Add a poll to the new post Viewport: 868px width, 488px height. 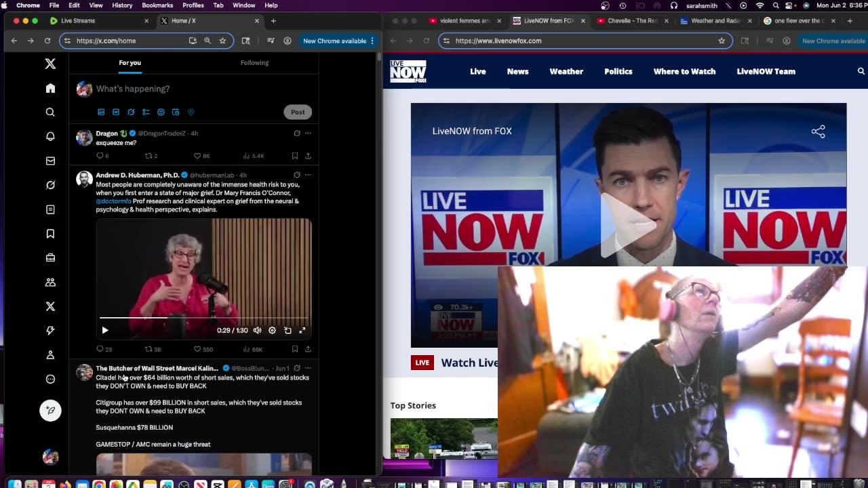[146, 112]
